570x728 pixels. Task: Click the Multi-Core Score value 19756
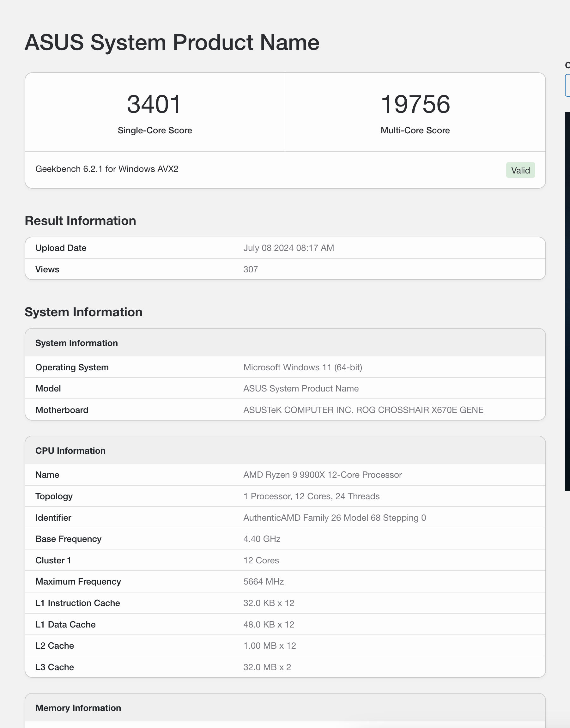tap(415, 104)
